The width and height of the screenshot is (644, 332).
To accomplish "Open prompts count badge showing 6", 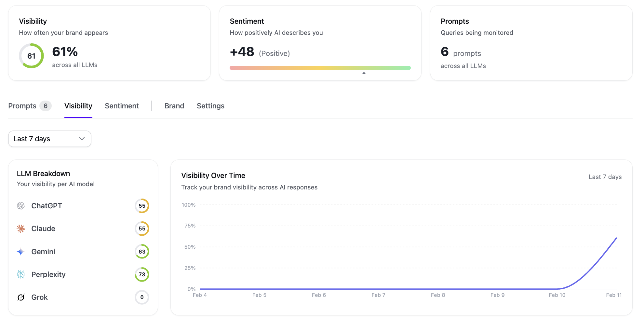I will 46,106.
